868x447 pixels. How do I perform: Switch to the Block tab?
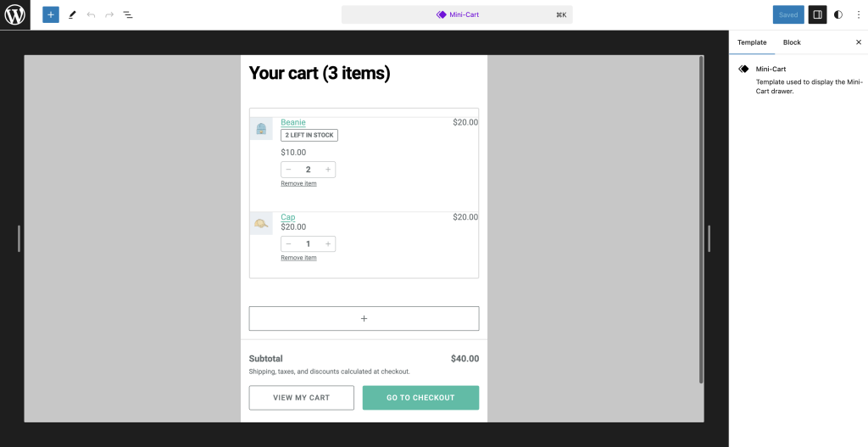[792, 42]
